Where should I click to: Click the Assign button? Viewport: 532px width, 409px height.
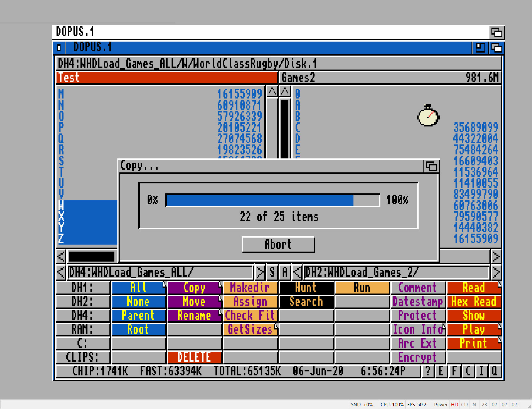click(250, 302)
